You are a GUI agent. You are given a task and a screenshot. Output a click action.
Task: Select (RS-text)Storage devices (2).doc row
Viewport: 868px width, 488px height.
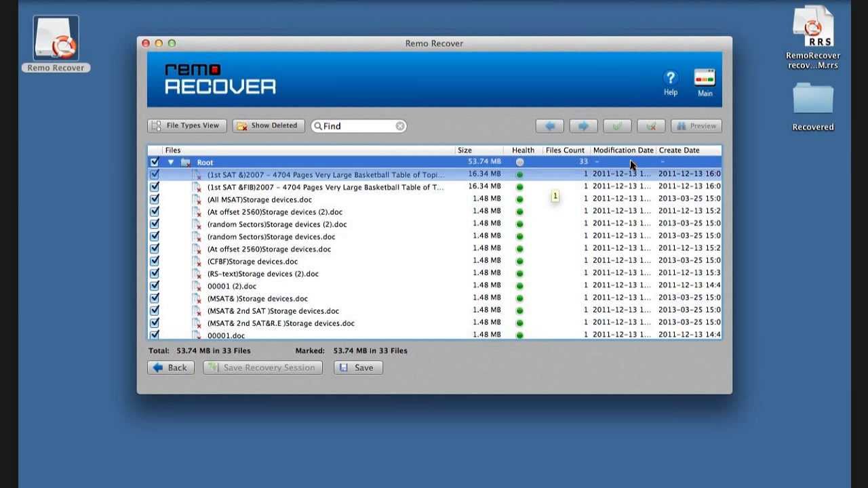click(435, 274)
